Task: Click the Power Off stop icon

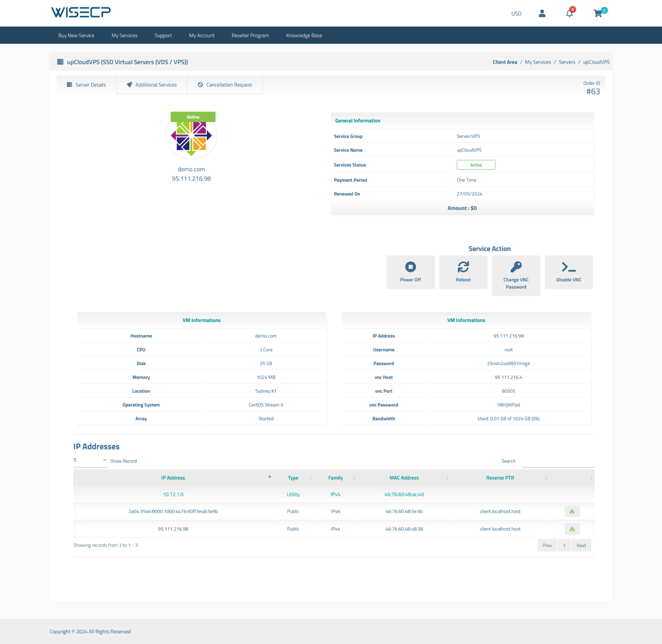Action: click(410, 267)
